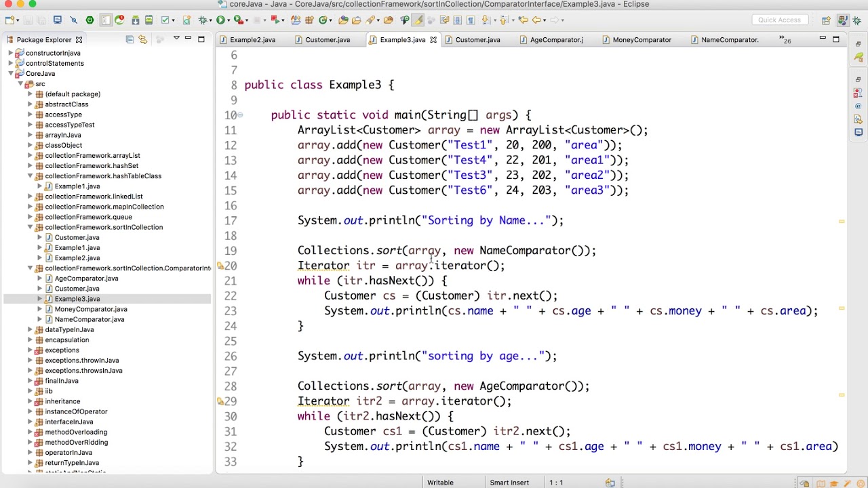This screenshot has width=868, height=488.
Task: Toggle Show Whitespace Characters pilcrow icon
Action: coord(471,20)
